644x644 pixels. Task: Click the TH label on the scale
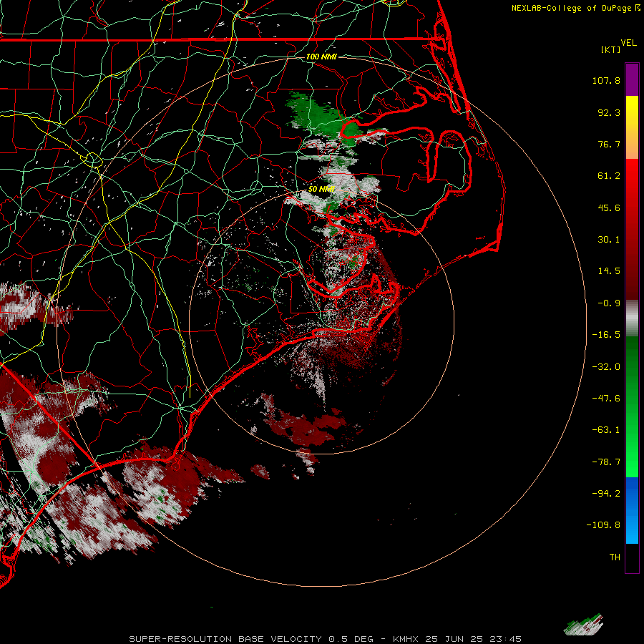[x=615, y=557]
